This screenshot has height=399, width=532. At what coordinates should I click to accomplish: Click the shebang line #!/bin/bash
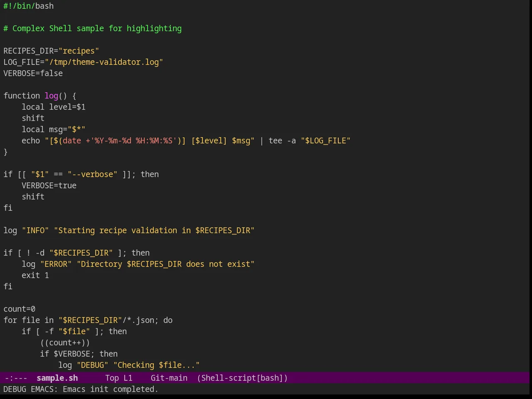pos(28,6)
